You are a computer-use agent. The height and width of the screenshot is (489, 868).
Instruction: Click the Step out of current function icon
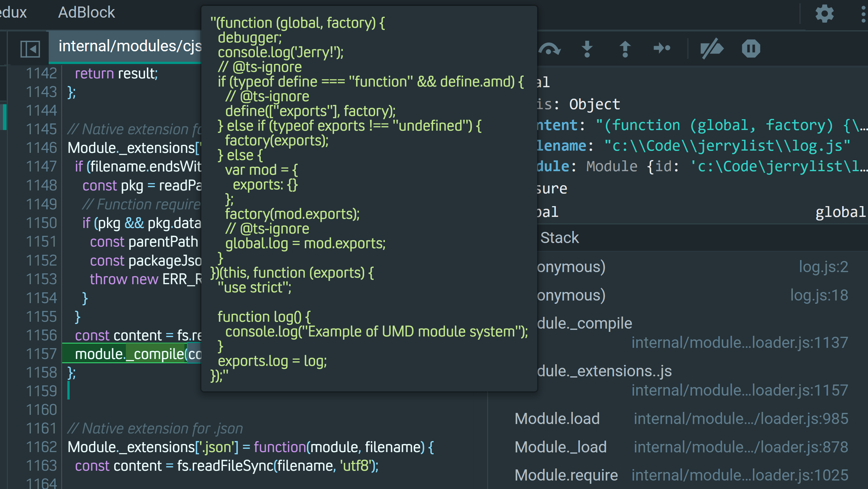point(625,49)
